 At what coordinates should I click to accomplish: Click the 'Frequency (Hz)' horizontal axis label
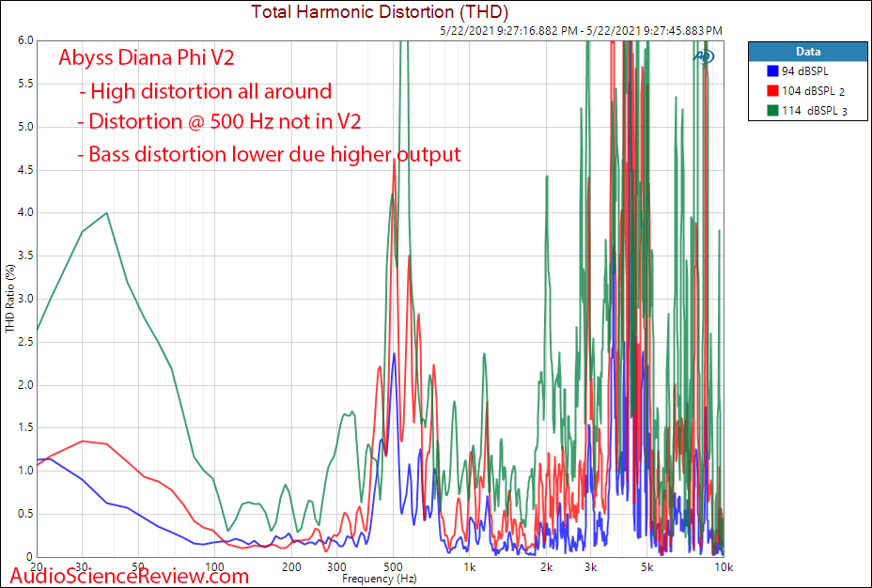(x=380, y=579)
